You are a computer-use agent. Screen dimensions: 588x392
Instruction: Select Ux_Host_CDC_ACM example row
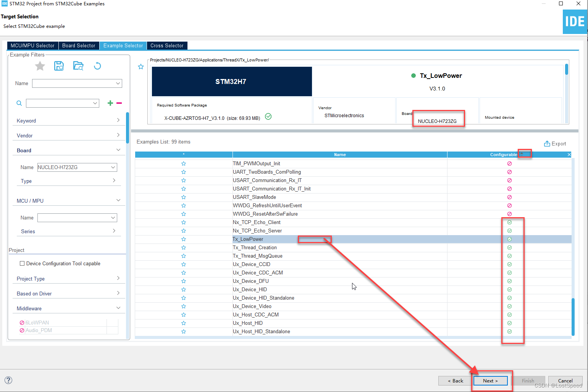[x=353, y=315]
